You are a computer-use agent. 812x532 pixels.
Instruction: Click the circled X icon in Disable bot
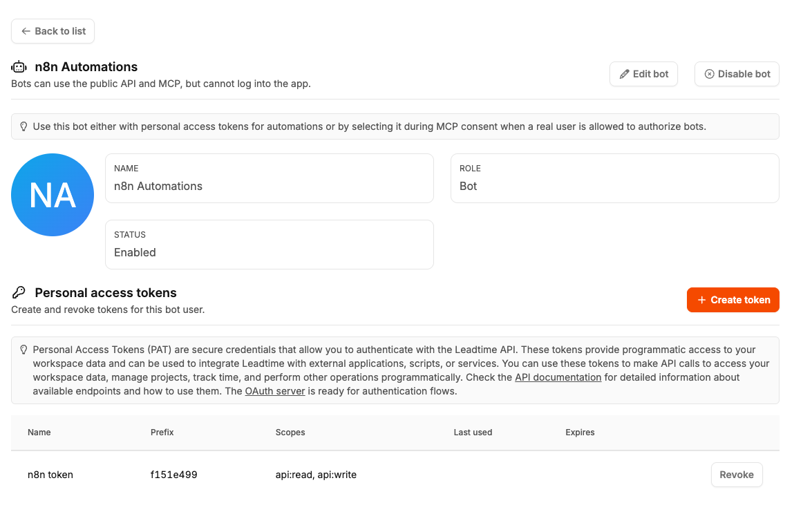pyautogui.click(x=709, y=74)
